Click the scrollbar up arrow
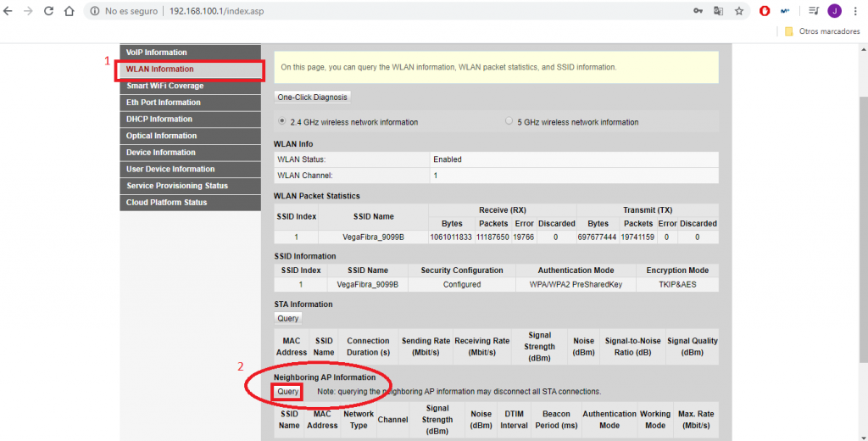Screen dimensions: 868x441 click(x=863, y=49)
